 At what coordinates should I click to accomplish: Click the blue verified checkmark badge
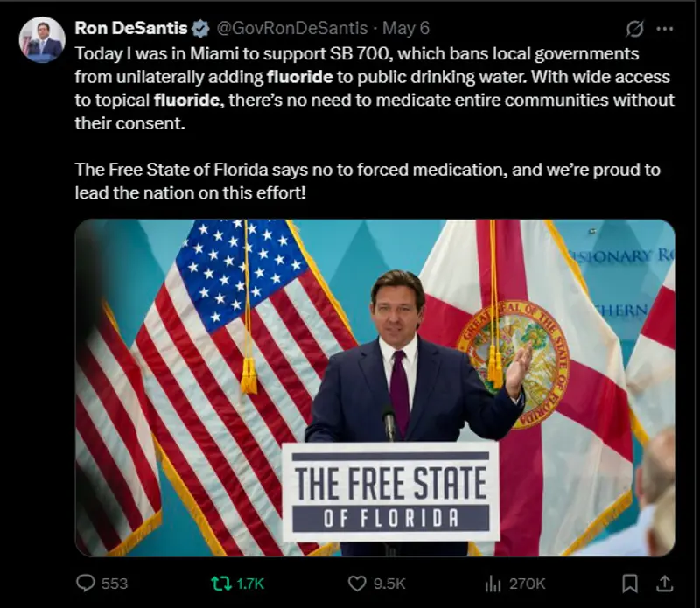click(x=199, y=29)
